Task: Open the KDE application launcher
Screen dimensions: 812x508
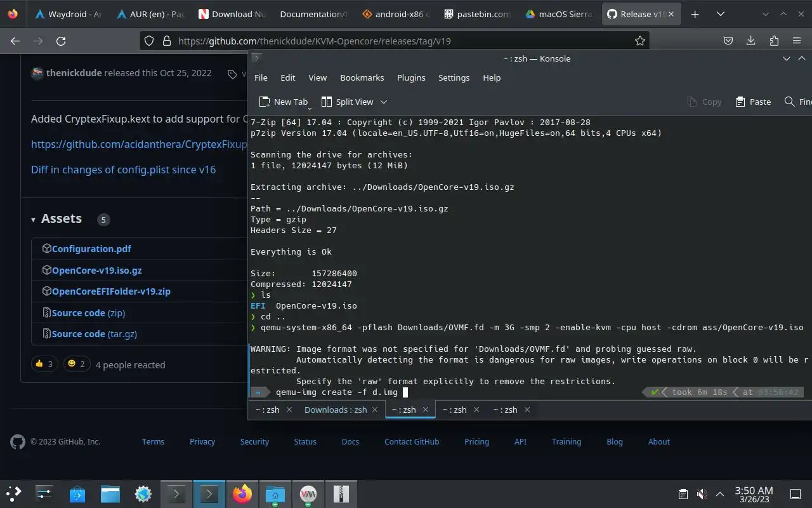Action: pyautogui.click(x=13, y=493)
